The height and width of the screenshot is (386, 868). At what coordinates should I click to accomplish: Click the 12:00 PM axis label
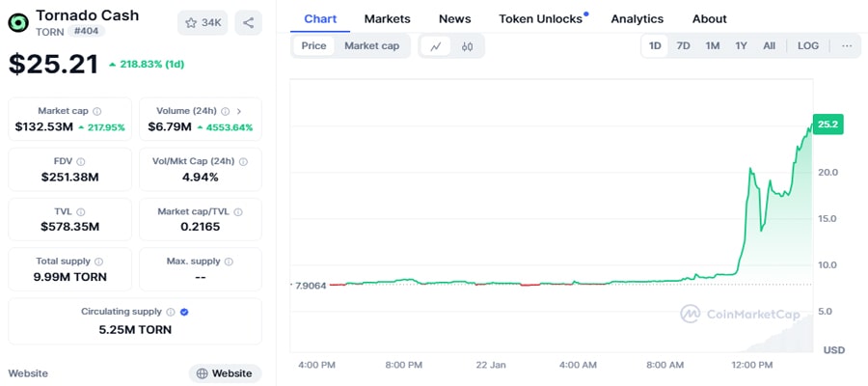pos(751,366)
